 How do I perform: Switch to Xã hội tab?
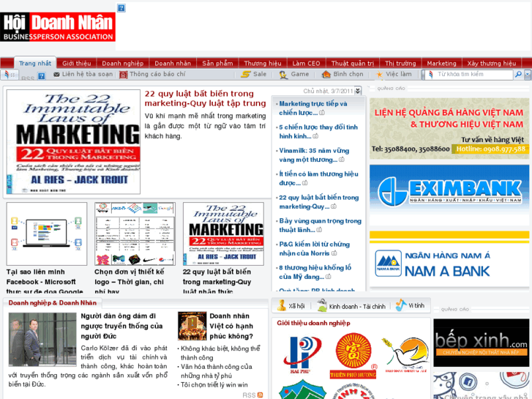pyautogui.click(x=291, y=305)
